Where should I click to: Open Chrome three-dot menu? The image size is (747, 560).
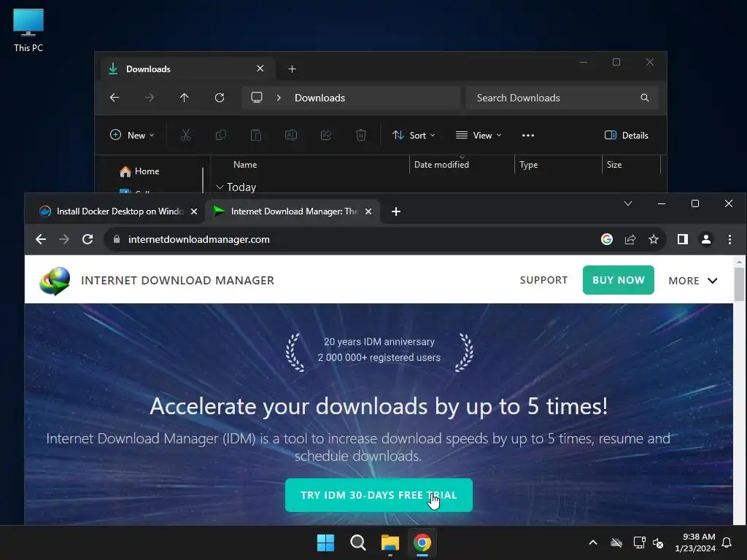pyautogui.click(x=729, y=239)
